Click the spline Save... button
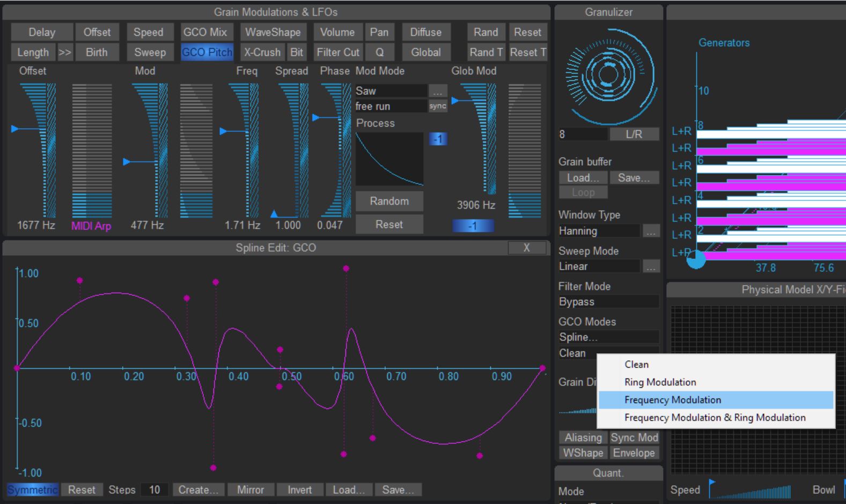Image resolution: width=846 pixels, height=504 pixels. pos(398,490)
